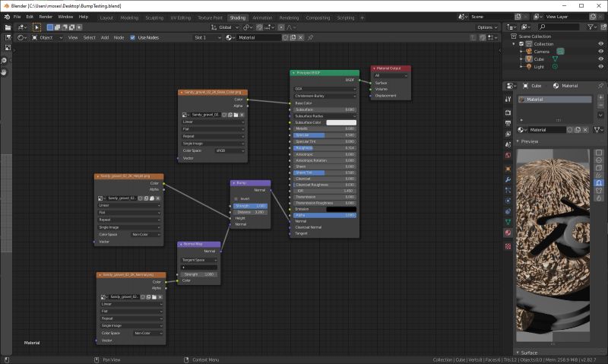The height and width of the screenshot is (364, 608).
Task: Add a material slot with plus button
Action: (600, 98)
